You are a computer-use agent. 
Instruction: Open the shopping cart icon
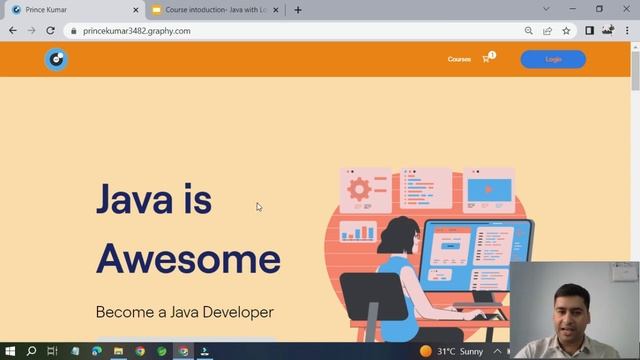(488, 58)
